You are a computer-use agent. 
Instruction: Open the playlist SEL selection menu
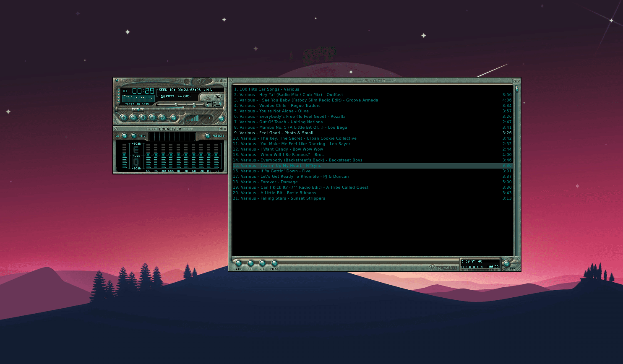point(262,263)
